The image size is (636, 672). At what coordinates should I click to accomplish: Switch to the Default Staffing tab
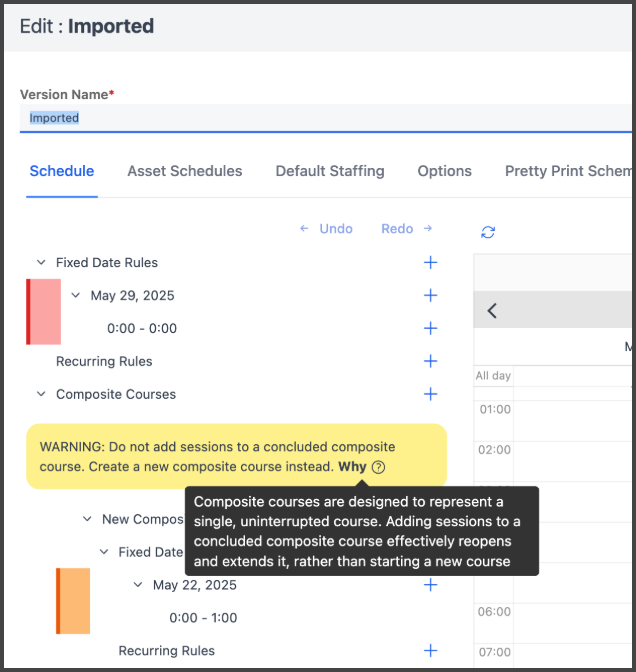[x=330, y=171]
